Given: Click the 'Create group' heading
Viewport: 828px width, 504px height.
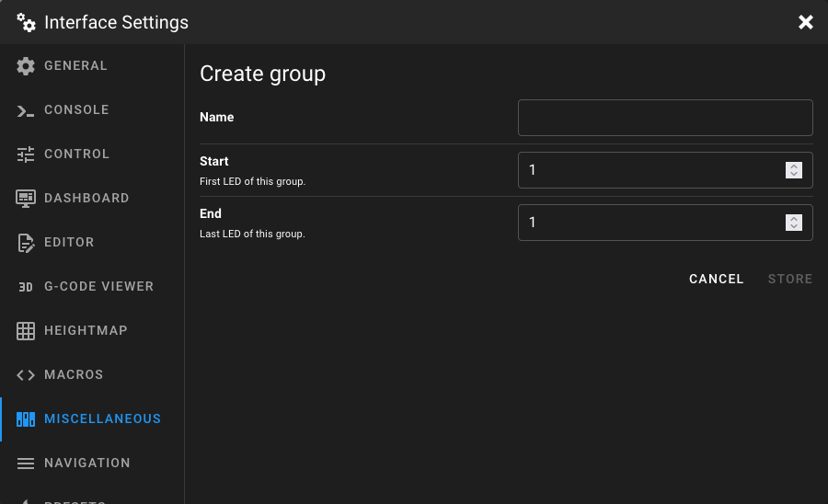Looking at the screenshot, I should pyautogui.click(x=262, y=74).
